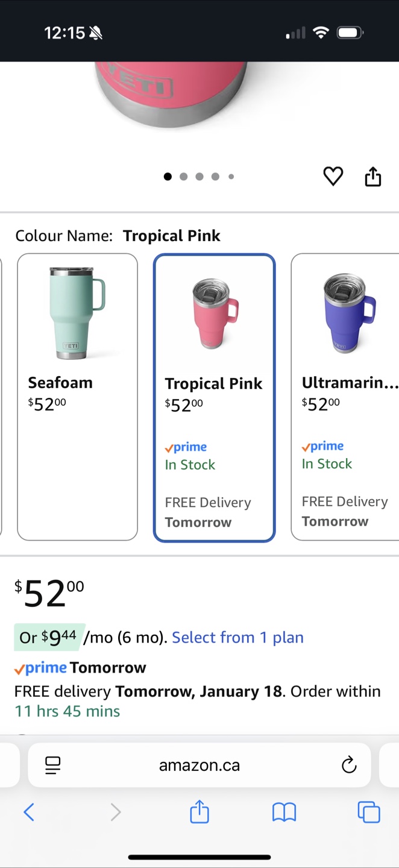Viewport: 399px width, 868px height.
Task: Show all Safari tabs
Action: (x=369, y=812)
